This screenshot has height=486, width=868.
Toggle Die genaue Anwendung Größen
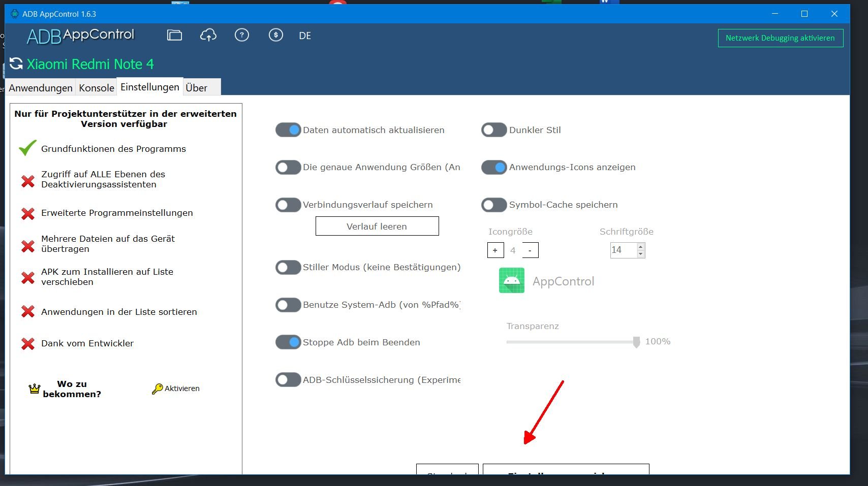(x=288, y=167)
